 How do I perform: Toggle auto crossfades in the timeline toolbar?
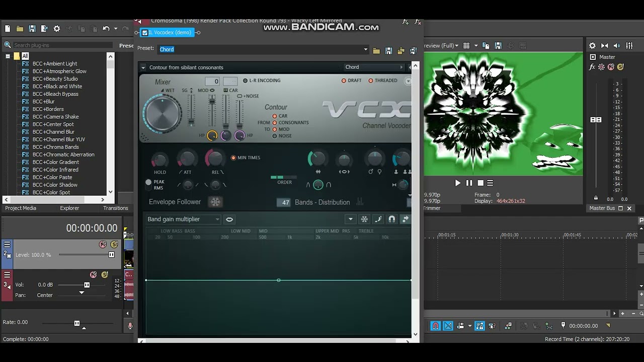[448, 326]
